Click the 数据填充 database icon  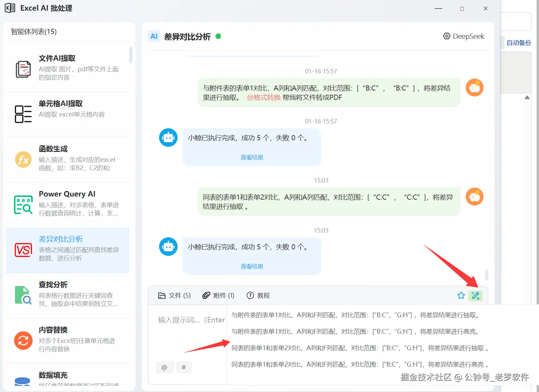click(x=23, y=381)
